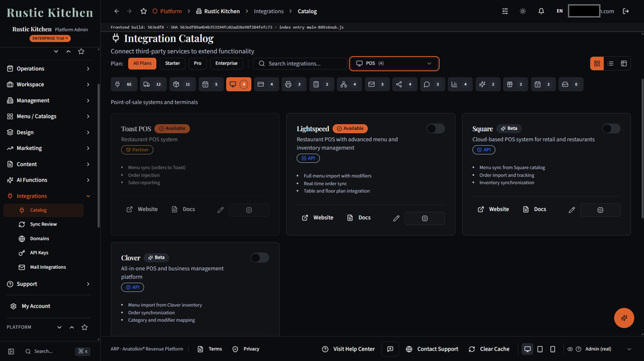
Task: Switch to tablet preview in footer
Action: click(x=540, y=349)
